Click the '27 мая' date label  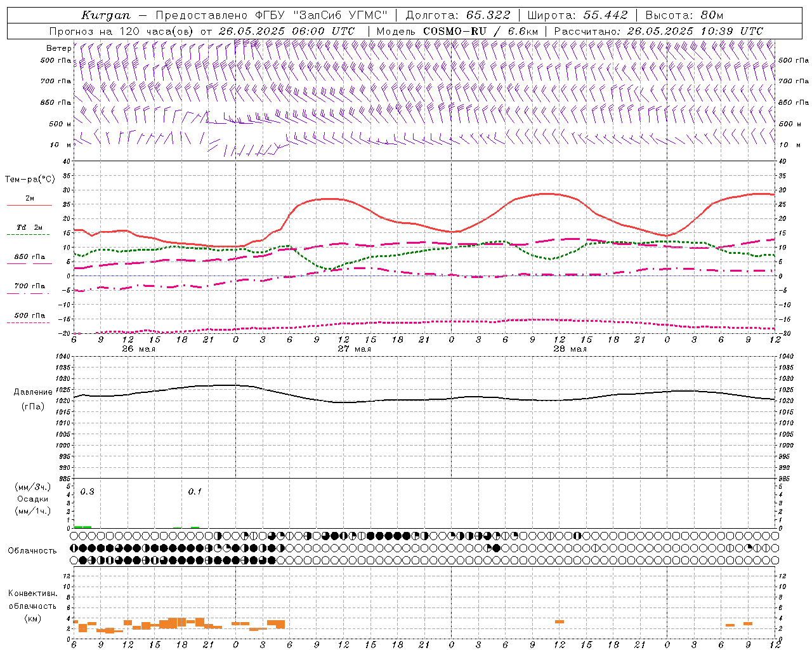pos(355,349)
